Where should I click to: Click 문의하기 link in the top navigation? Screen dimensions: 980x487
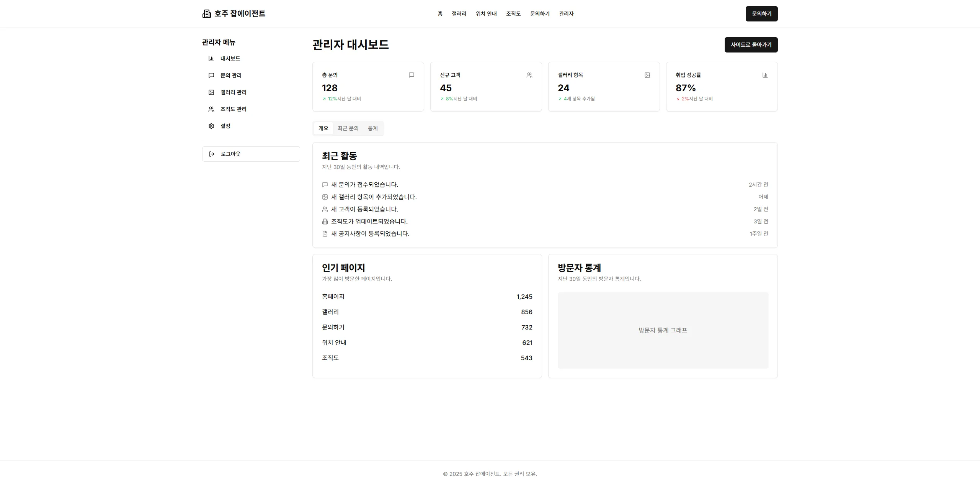pos(540,14)
